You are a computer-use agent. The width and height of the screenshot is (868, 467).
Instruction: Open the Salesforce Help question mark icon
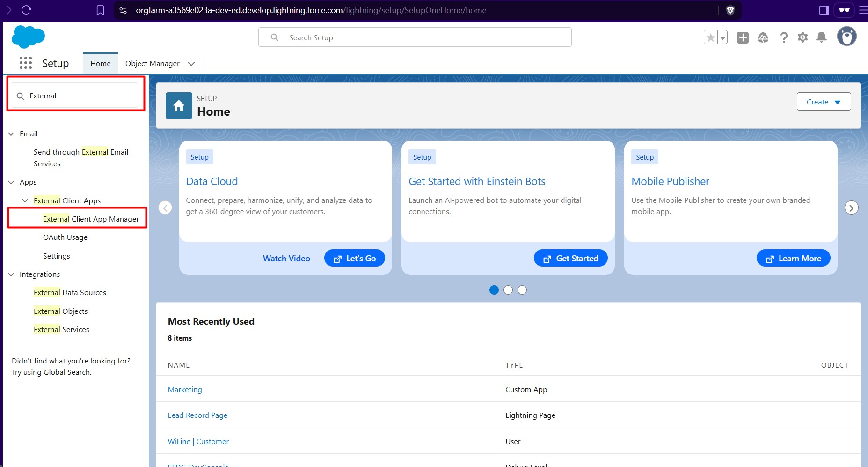tap(784, 37)
